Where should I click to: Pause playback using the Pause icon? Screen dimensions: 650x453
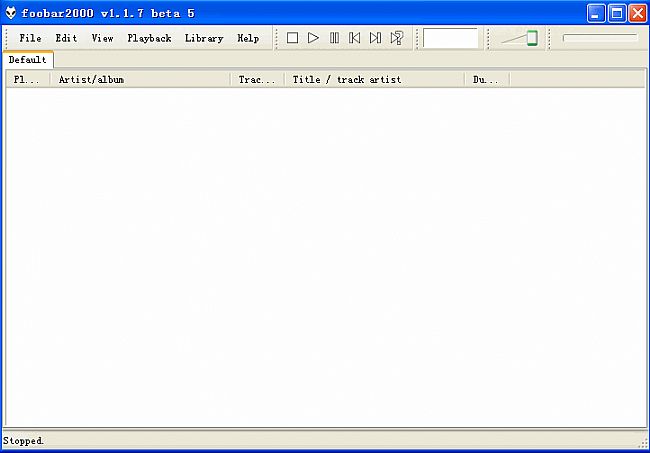click(x=334, y=38)
